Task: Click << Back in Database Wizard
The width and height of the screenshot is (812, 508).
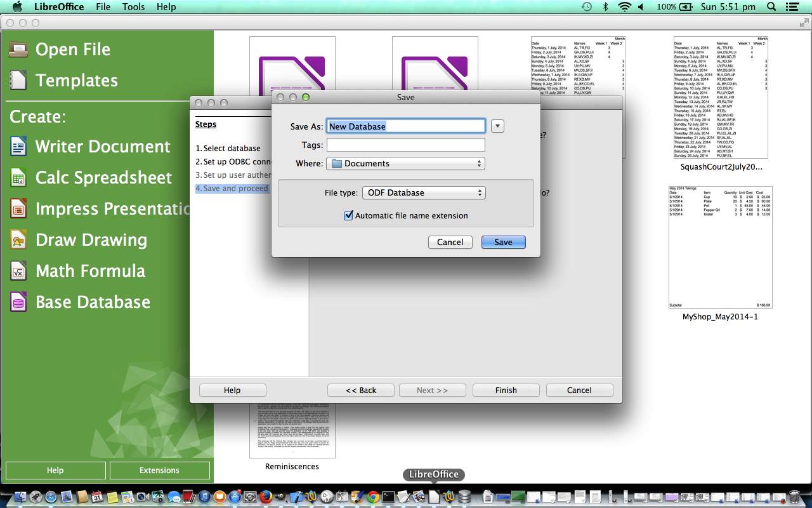Action: pyautogui.click(x=361, y=391)
